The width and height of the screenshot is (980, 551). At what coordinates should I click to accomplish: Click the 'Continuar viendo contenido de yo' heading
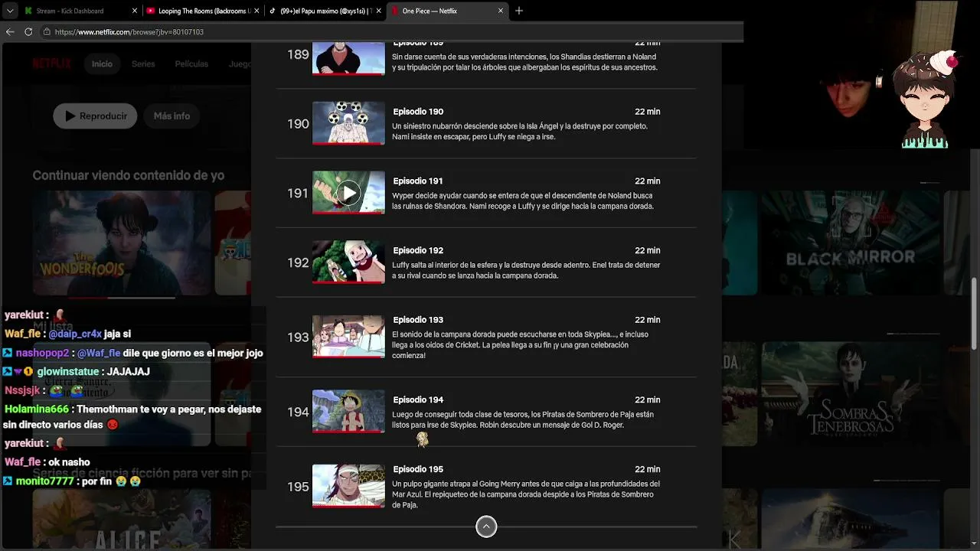point(129,175)
